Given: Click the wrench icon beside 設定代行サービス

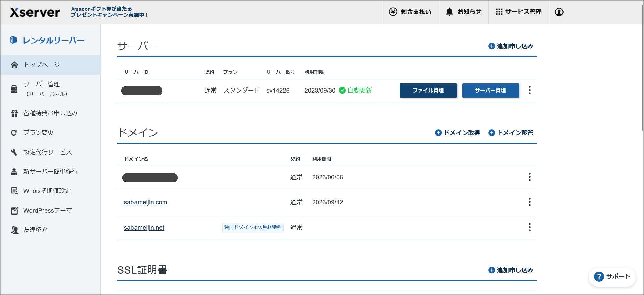Looking at the screenshot, I should tap(14, 152).
